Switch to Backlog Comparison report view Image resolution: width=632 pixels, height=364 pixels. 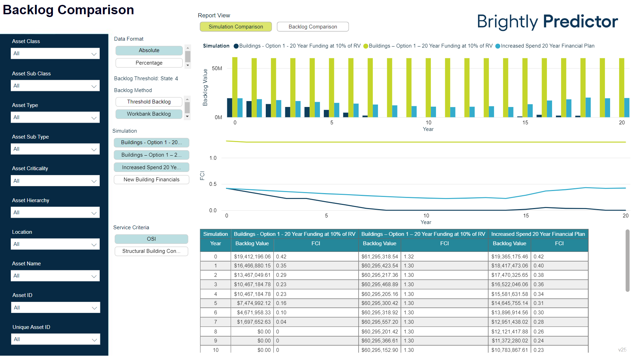(x=313, y=27)
